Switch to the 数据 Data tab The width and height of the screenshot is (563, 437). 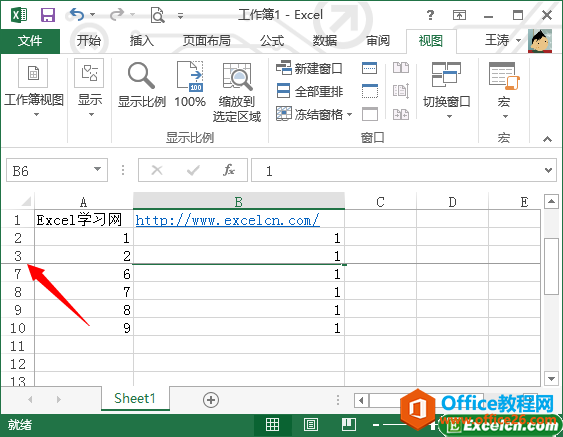pyautogui.click(x=325, y=40)
